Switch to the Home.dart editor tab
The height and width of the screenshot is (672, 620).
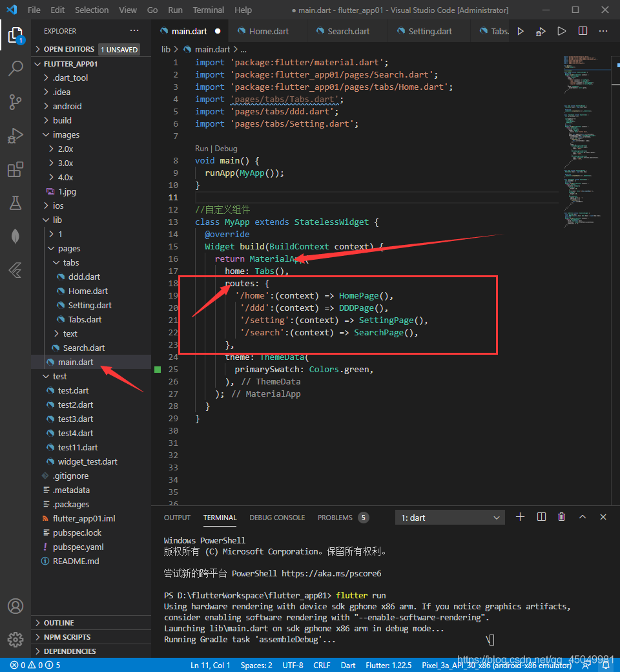click(x=268, y=31)
